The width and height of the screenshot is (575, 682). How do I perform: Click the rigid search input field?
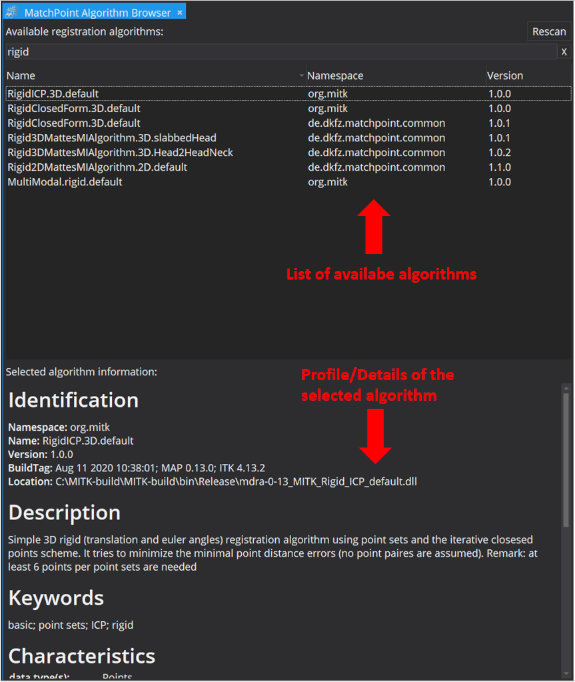(281, 52)
